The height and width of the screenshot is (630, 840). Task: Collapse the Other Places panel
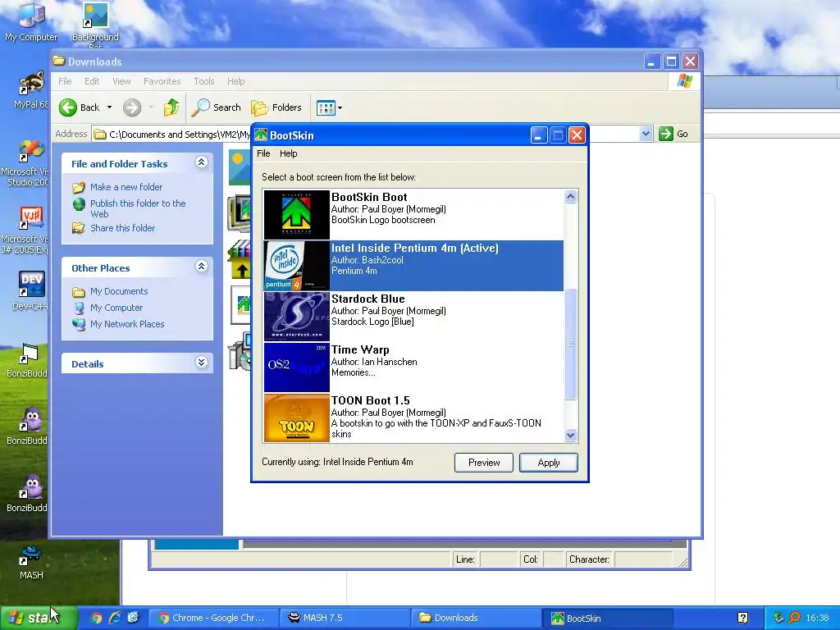pyautogui.click(x=202, y=267)
